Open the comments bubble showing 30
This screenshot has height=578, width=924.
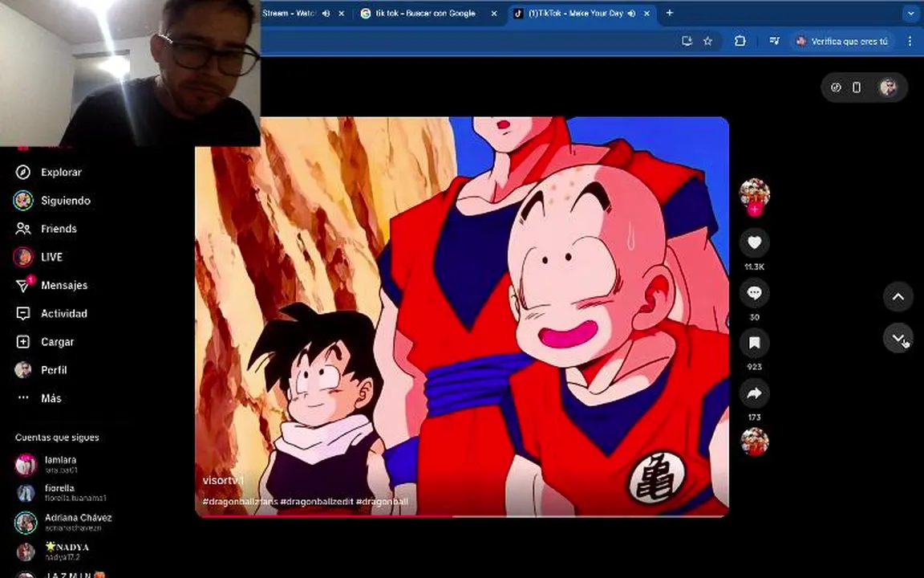click(754, 292)
